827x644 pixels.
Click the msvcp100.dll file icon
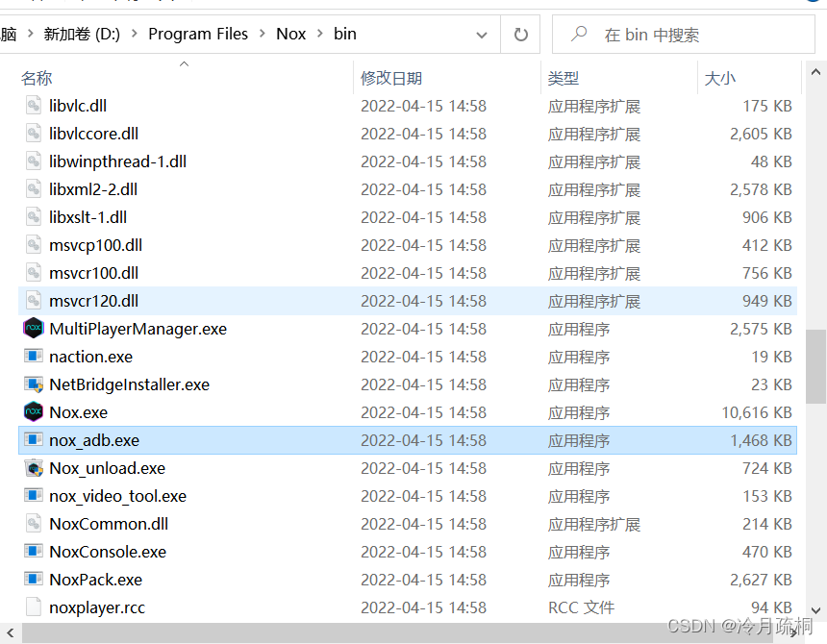tap(34, 245)
